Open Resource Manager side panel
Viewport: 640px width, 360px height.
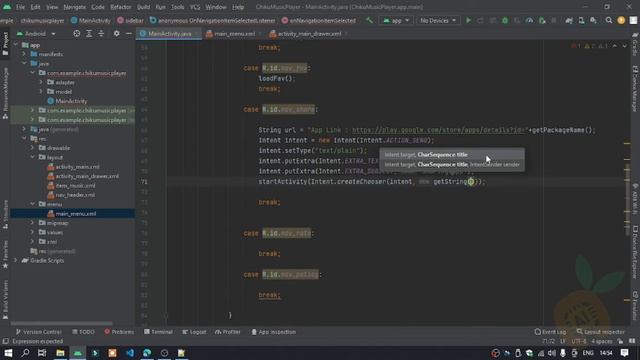click(x=5, y=93)
